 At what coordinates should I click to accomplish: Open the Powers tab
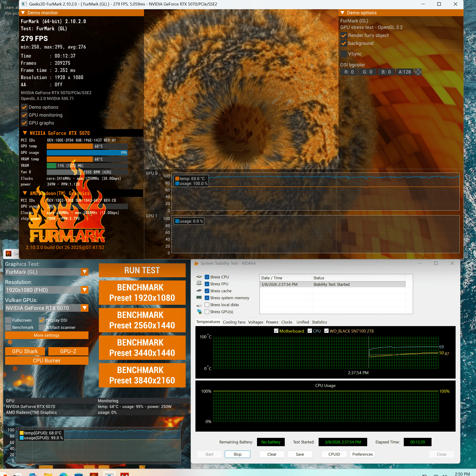(272, 322)
